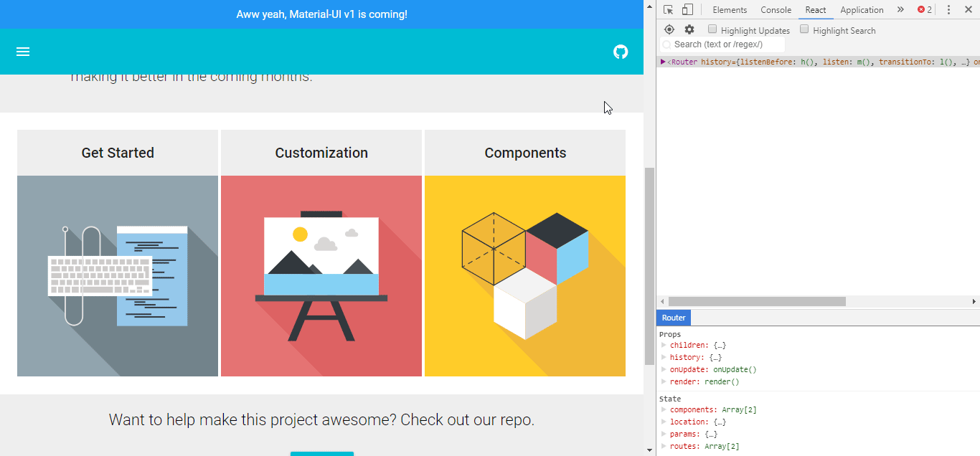Screen dimensions: 980x456
Task: Open the Get Started card title
Action: pyautogui.click(x=118, y=153)
